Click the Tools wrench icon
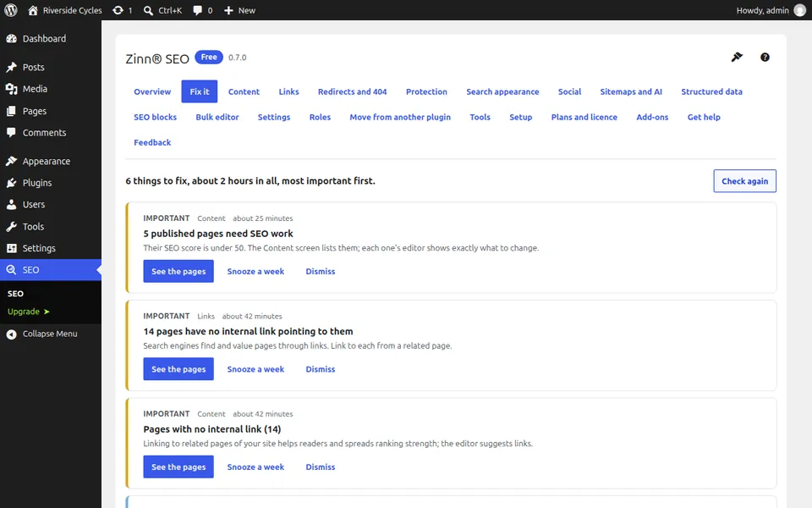The height and width of the screenshot is (508, 812). 11,226
